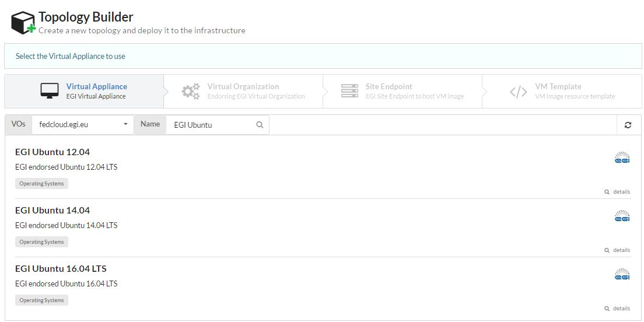
Task: Click the search magnifier in the Name field
Action: click(260, 124)
